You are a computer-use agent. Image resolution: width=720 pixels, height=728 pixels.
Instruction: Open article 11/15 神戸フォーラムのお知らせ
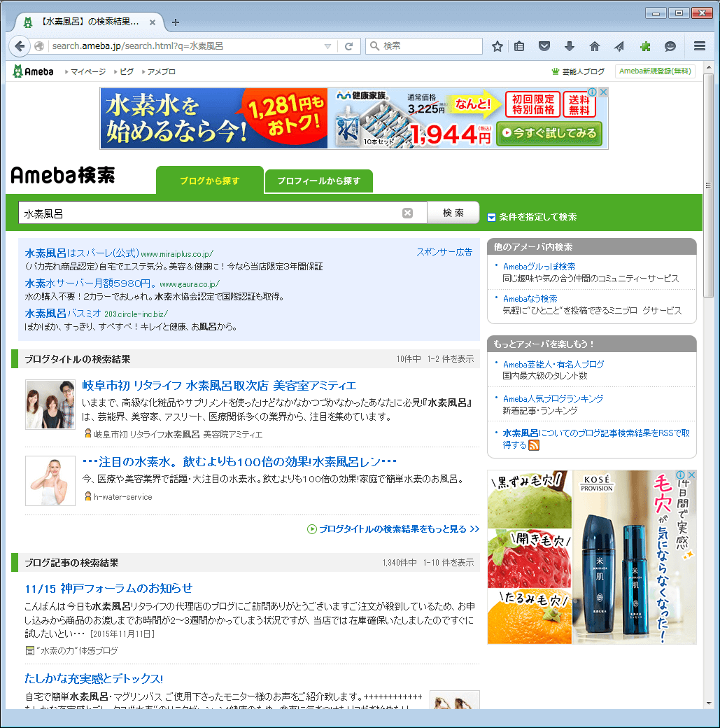coord(108,588)
